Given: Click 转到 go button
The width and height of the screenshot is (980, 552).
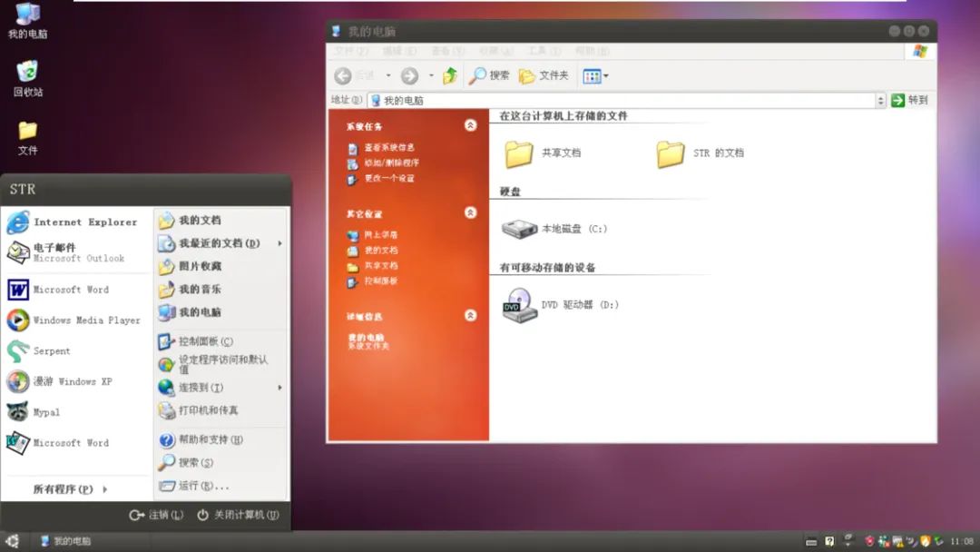Looking at the screenshot, I should [910, 100].
